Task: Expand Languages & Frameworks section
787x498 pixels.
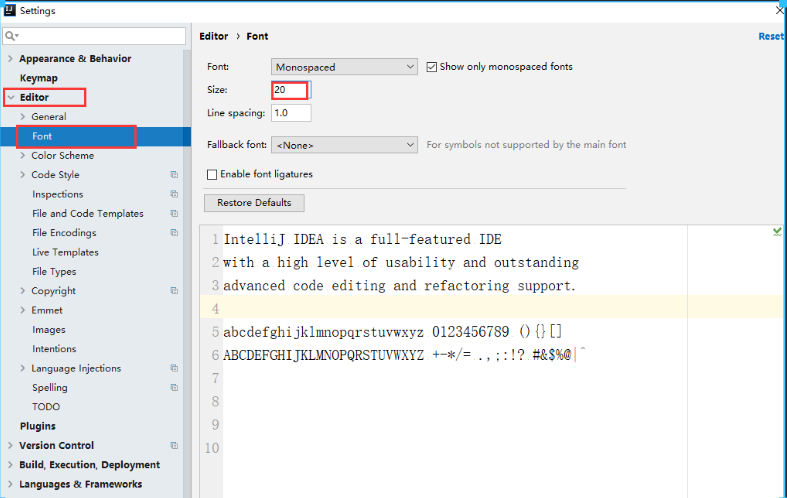Action: pos(10,484)
